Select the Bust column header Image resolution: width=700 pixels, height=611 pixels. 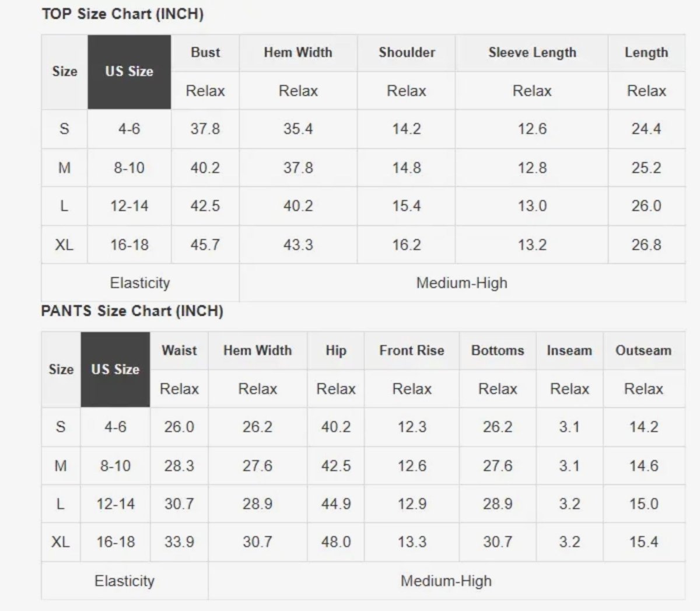[205, 53]
